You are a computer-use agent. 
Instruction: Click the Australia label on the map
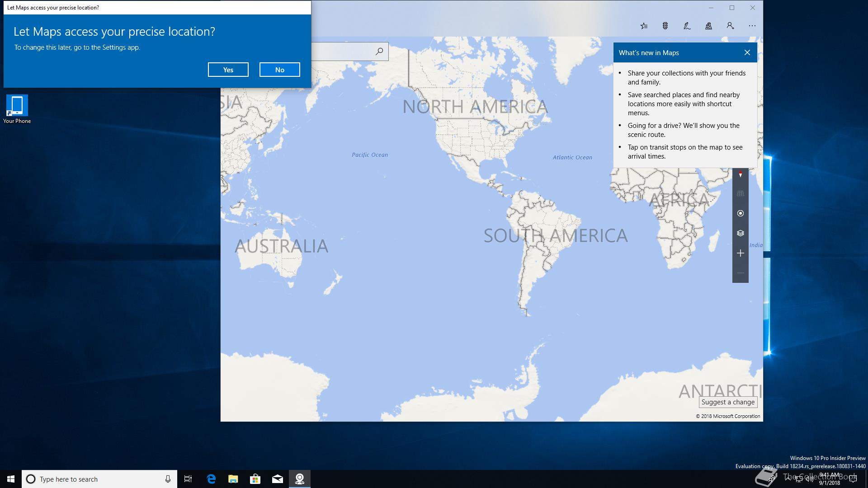281,246
